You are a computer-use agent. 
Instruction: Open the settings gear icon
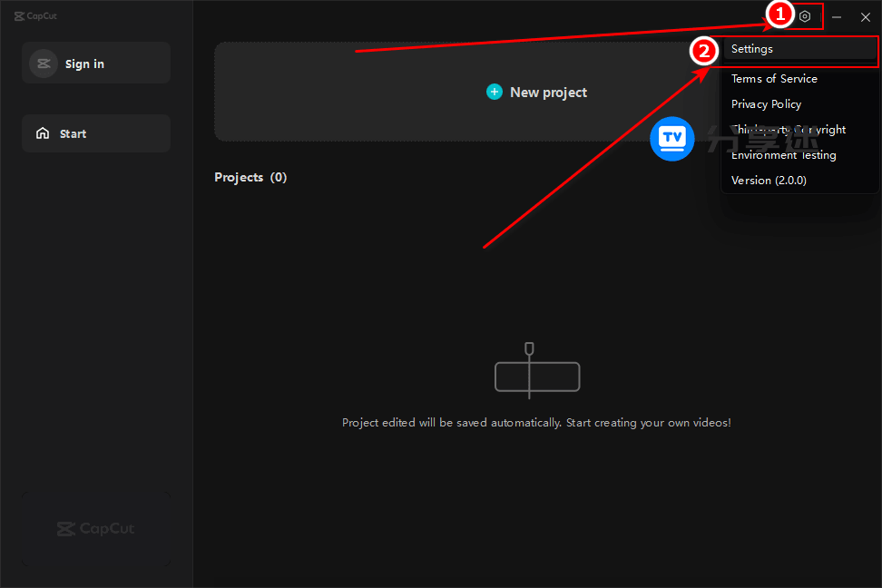tap(805, 16)
